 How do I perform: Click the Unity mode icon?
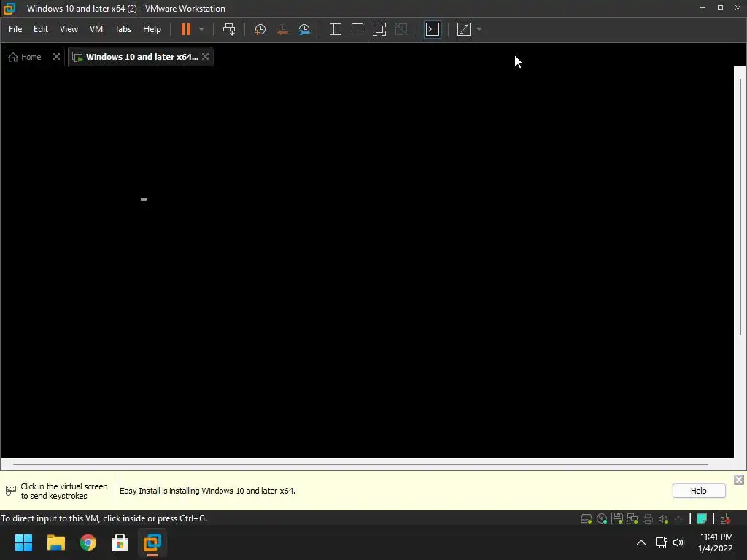click(x=402, y=29)
